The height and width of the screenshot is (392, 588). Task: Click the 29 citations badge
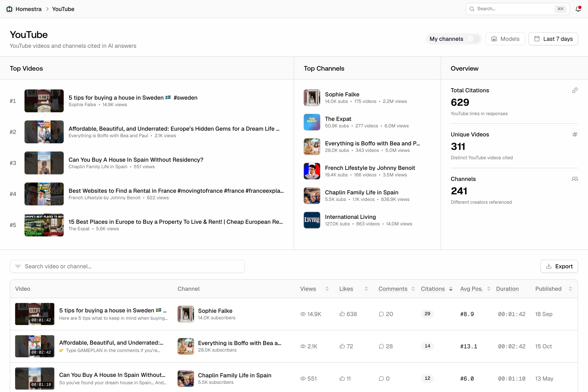click(427, 314)
